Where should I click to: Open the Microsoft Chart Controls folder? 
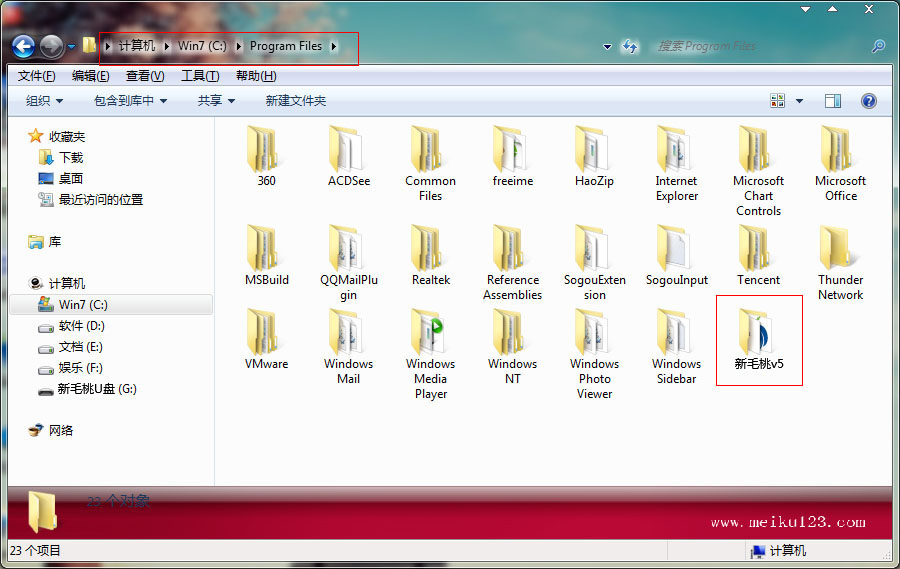pyautogui.click(x=758, y=171)
